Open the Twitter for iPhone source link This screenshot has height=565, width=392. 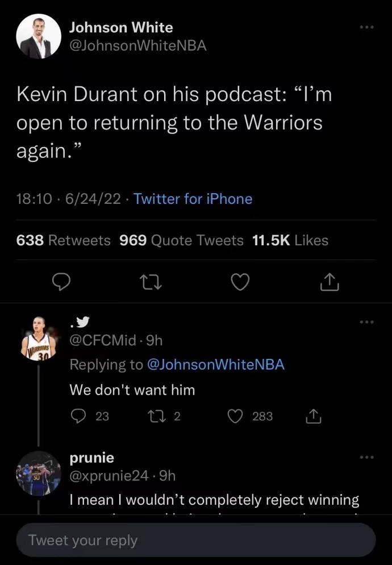point(193,199)
